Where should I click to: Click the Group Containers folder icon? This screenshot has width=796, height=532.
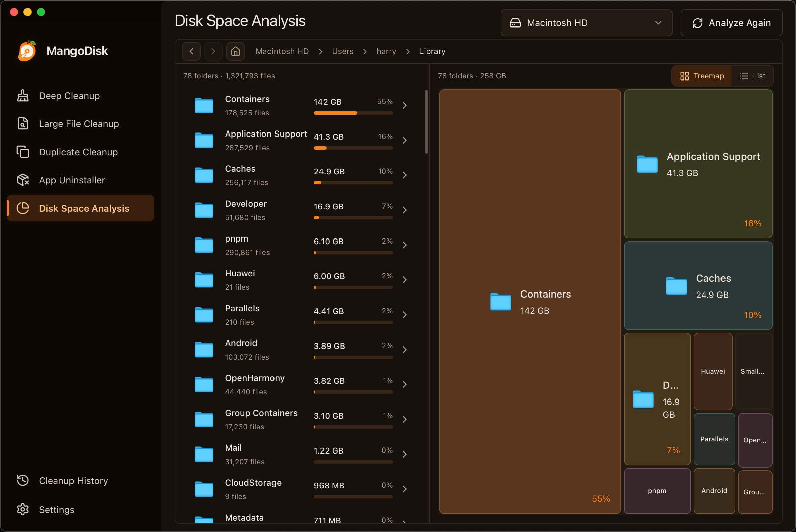coord(204,420)
